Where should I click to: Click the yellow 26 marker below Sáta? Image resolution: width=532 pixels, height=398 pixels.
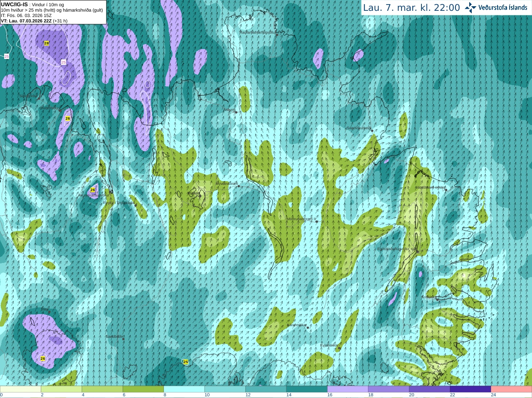pyautogui.click(x=43, y=359)
